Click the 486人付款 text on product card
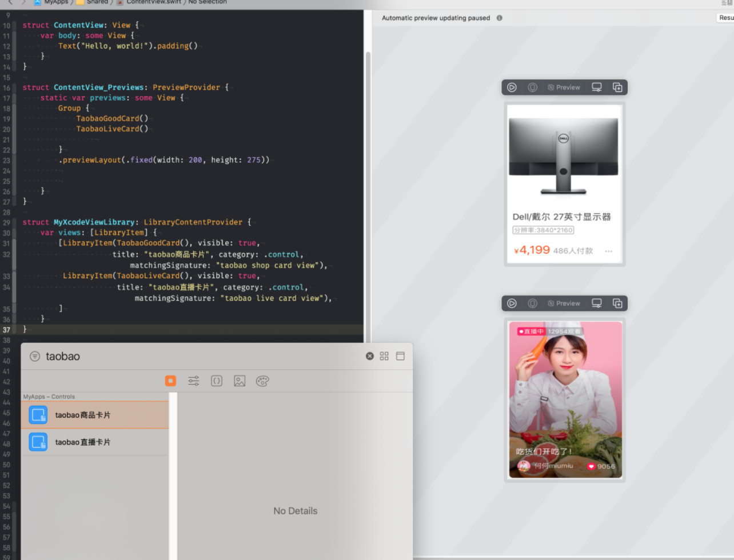 pos(573,251)
